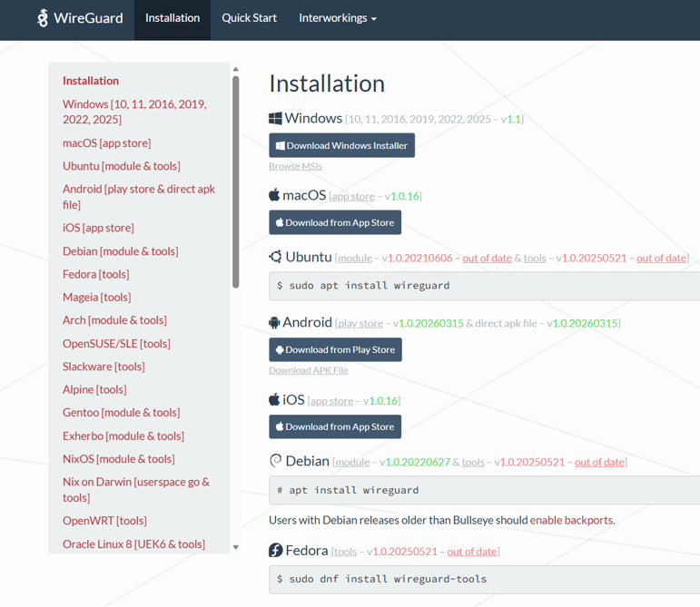Select Exherbo [module & tools] sidebar entry
The height and width of the screenshot is (607, 700).
coord(123,436)
